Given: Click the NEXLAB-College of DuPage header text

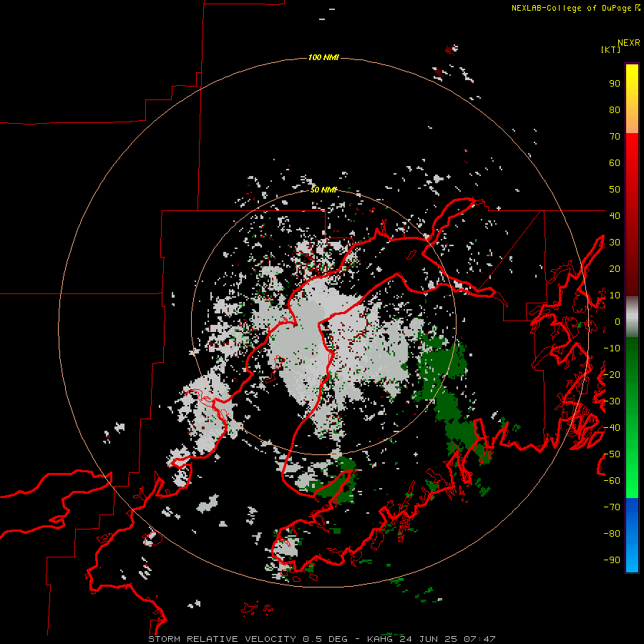Looking at the screenshot, I should point(575,8).
